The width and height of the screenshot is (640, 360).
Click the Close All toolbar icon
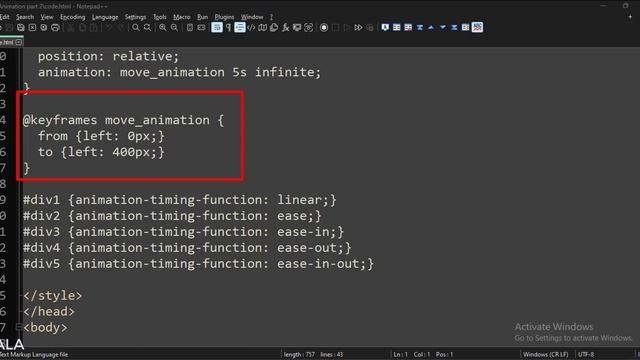(x=43, y=27)
